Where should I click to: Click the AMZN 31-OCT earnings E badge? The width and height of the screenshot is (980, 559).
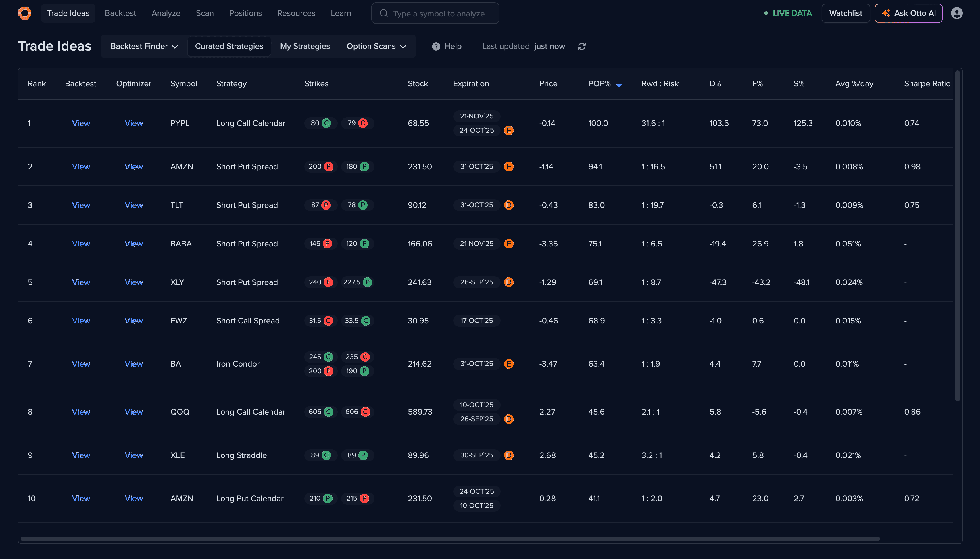[x=509, y=166]
